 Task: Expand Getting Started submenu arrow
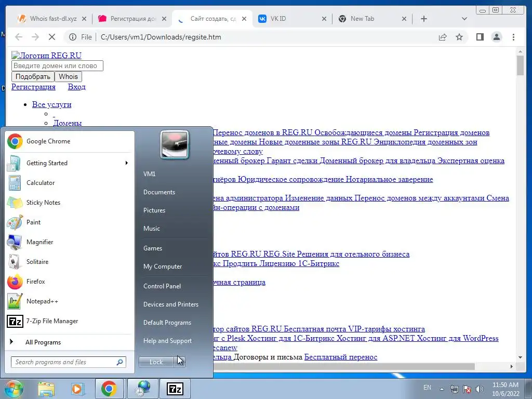[x=127, y=163]
